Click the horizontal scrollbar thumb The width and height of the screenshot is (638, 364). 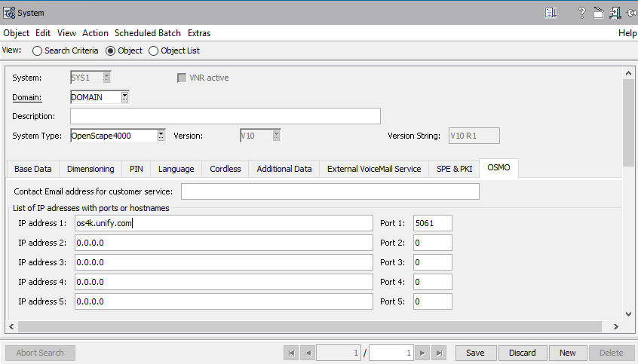click(310, 326)
